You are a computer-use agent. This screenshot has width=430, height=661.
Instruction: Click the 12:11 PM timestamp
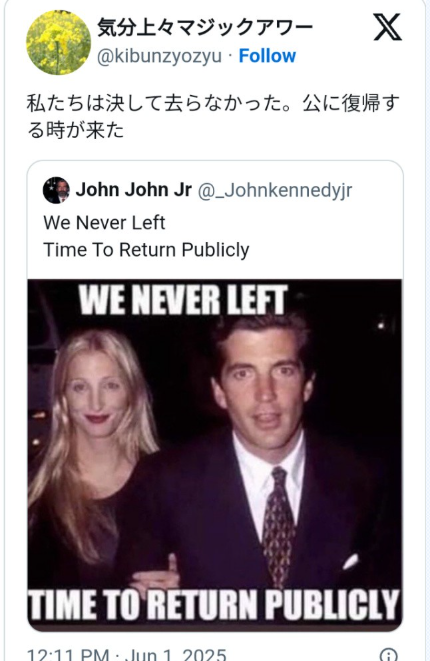[67, 655]
